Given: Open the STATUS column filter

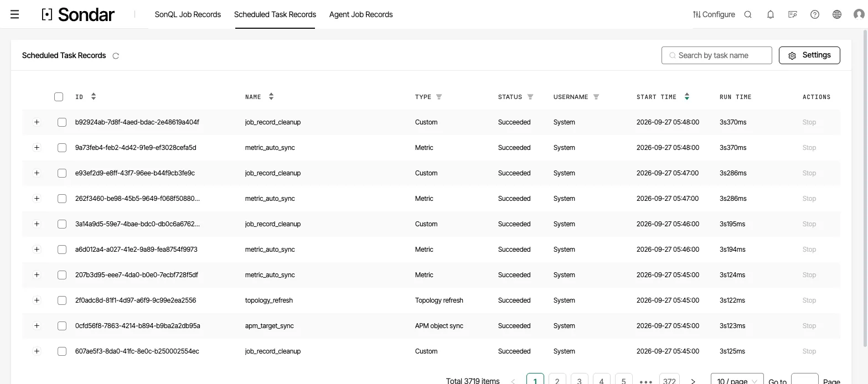Looking at the screenshot, I should [x=530, y=97].
